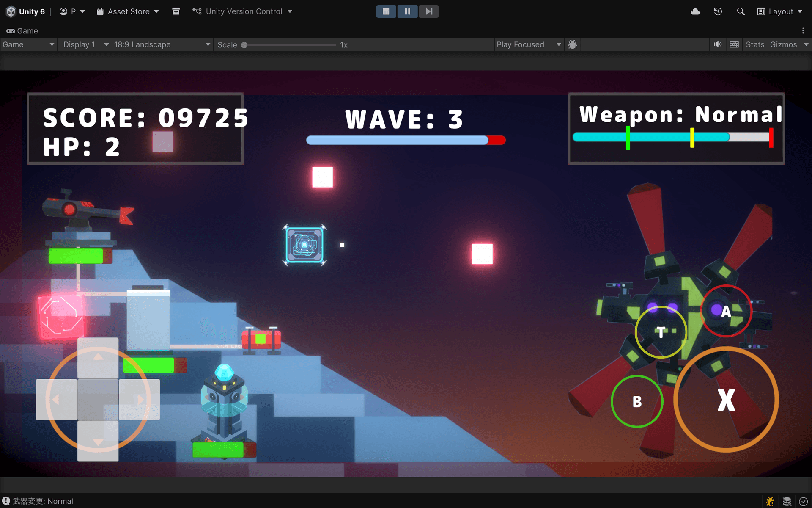Toggle the keyboard shortcuts icon
This screenshot has width=812, height=508.
(734, 44)
